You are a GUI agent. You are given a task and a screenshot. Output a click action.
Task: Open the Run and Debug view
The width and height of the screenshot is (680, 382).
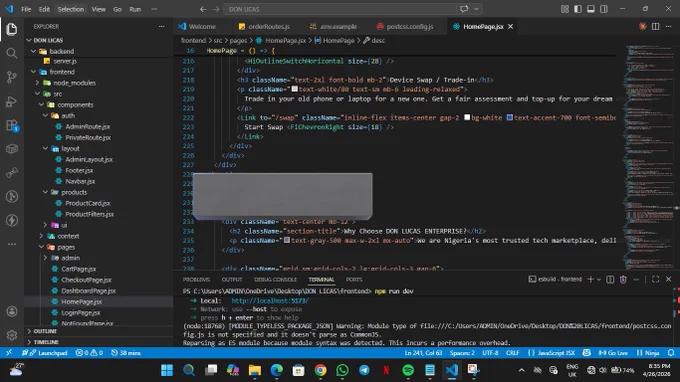[x=12, y=101]
